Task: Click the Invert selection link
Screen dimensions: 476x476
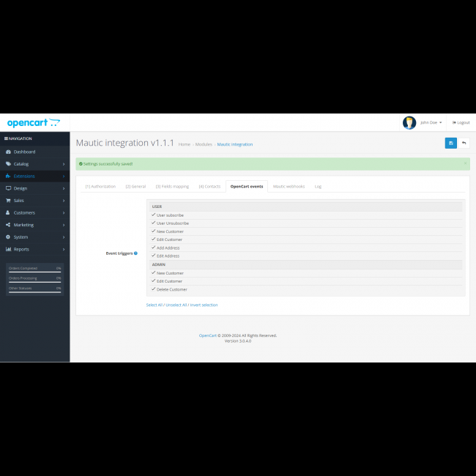Action: point(204,305)
